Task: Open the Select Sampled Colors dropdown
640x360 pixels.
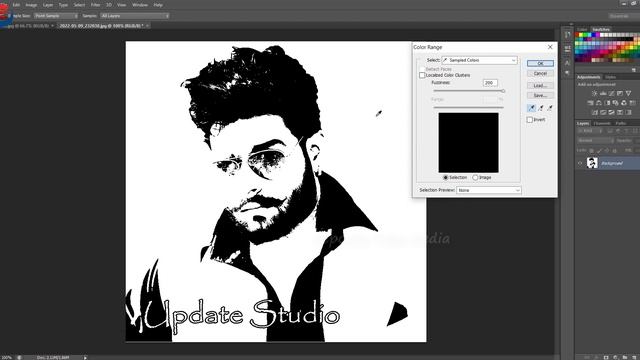Action: pyautogui.click(x=480, y=60)
